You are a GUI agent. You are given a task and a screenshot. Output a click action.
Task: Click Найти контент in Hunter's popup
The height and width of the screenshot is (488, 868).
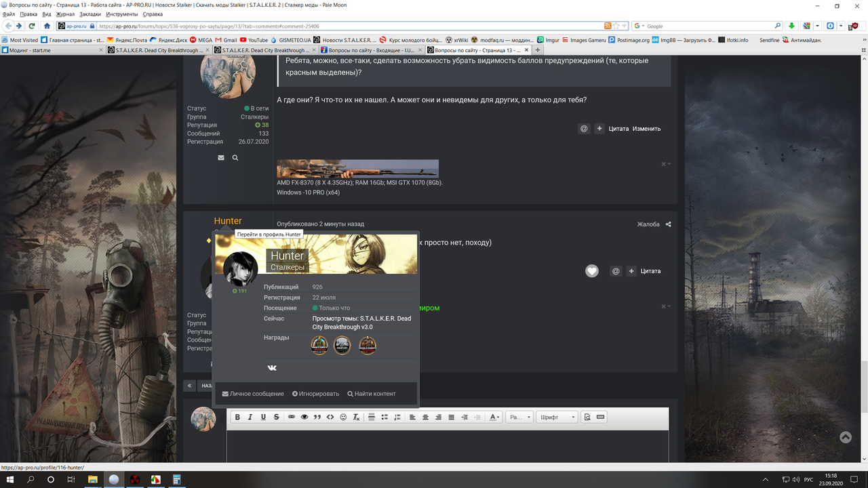372,394
